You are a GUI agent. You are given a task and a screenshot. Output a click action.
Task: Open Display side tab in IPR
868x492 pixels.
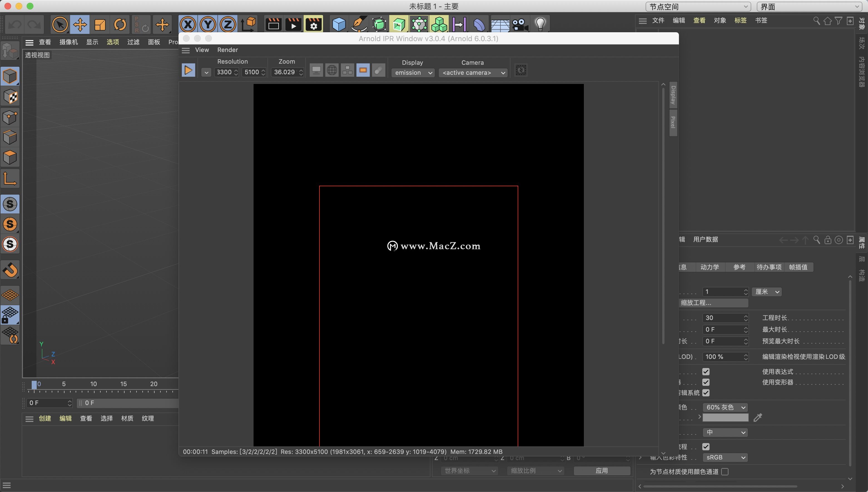673,95
